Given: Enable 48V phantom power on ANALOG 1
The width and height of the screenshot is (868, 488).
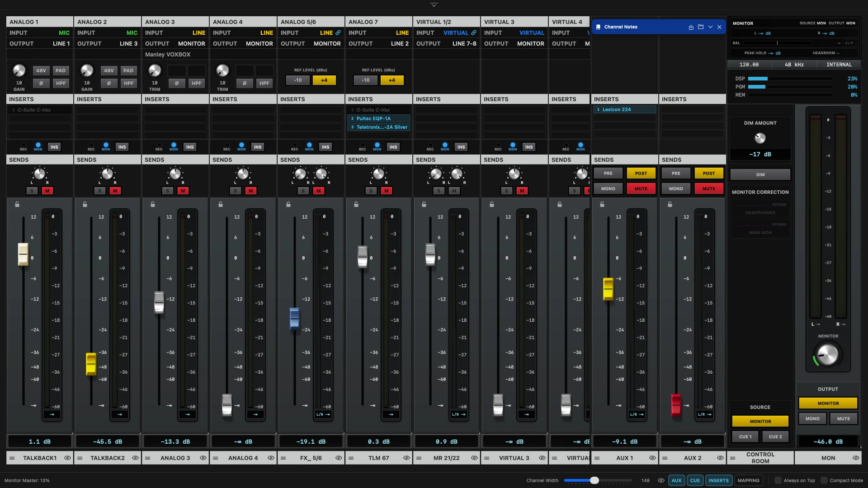Looking at the screenshot, I should (x=41, y=70).
